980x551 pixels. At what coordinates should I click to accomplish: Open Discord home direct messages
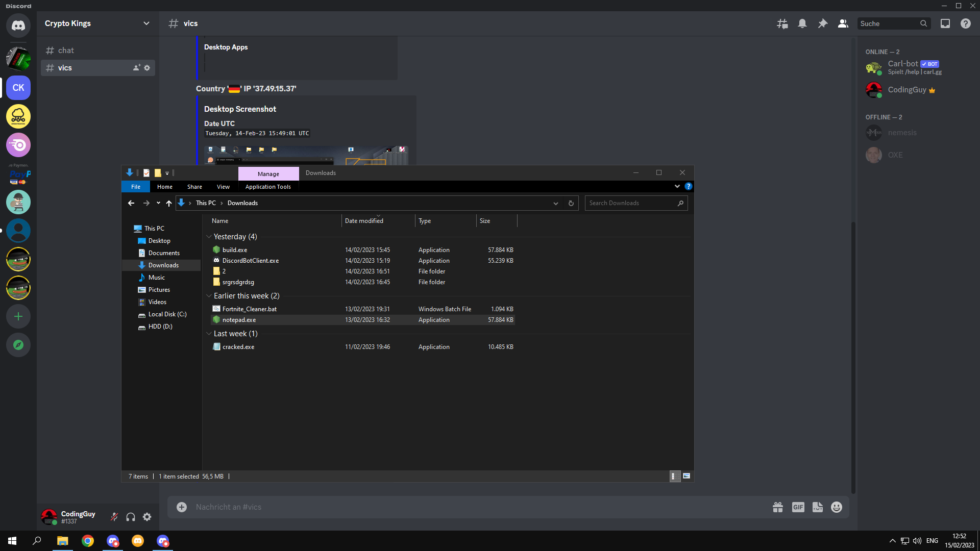pyautogui.click(x=18, y=25)
